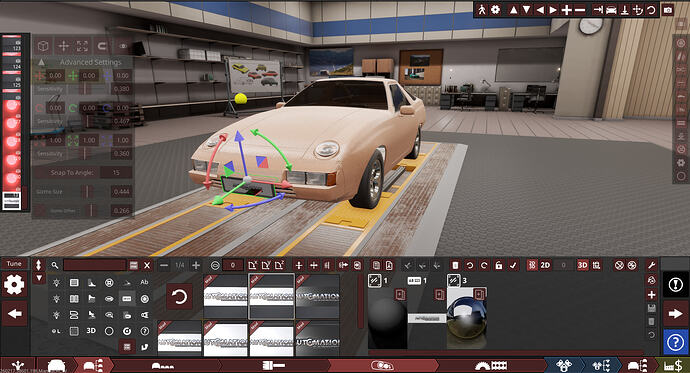Adjust the Gizmo Size slider
Screen dimensions: 690x373
[87, 191]
